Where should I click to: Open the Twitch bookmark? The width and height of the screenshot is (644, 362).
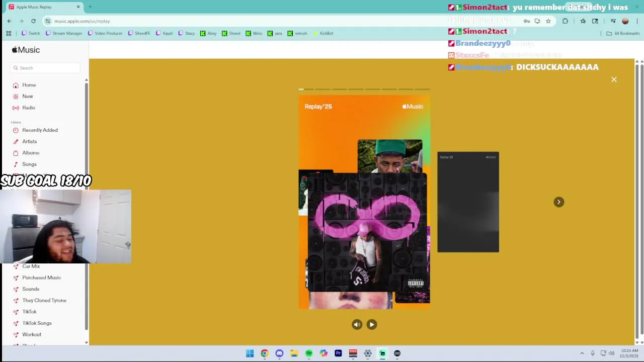click(x=31, y=33)
